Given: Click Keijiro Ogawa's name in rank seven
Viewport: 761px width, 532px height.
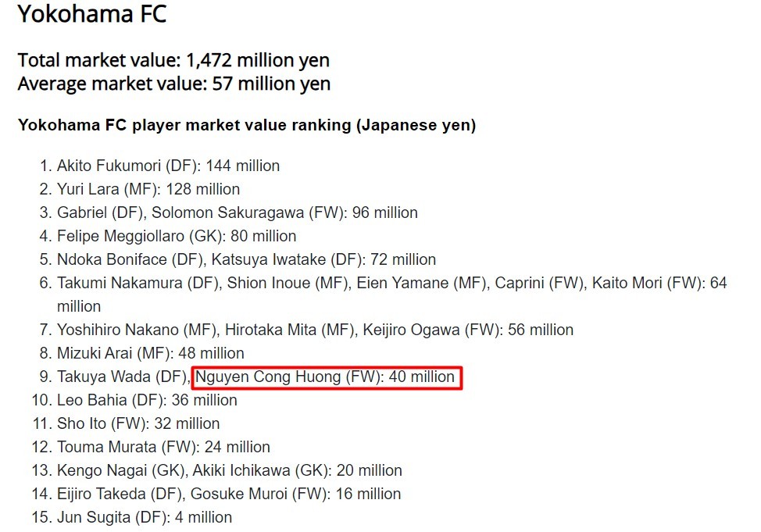Looking at the screenshot, I should (411, 330).
